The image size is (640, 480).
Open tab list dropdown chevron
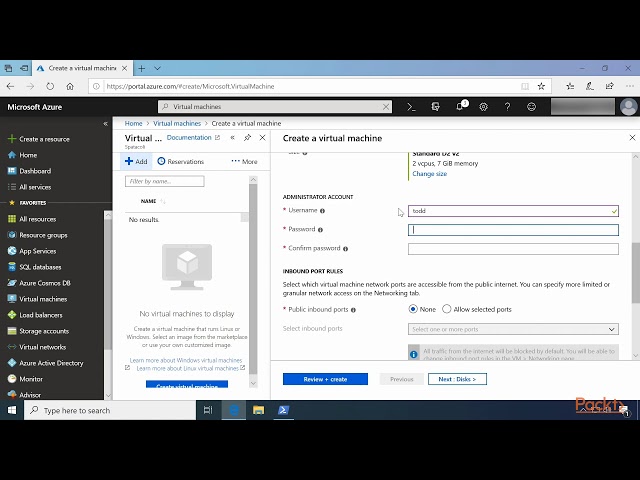tap(158, 68)
